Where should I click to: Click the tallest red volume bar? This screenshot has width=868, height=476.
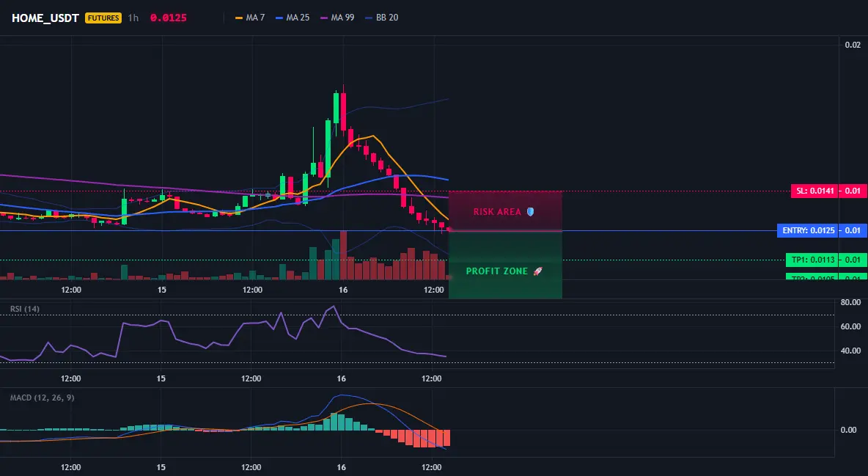coord(343,255)
